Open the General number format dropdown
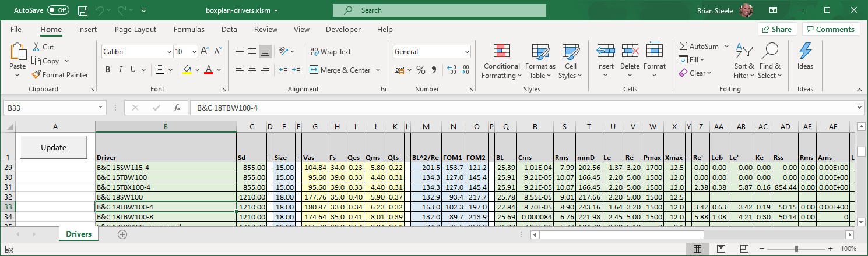Screen dimensions: 868x256 click(467, 52)
